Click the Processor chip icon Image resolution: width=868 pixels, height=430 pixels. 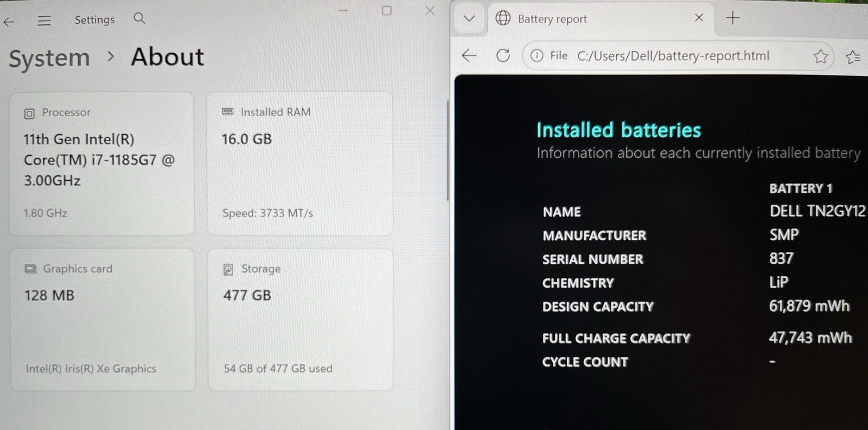tap(29, 113)
